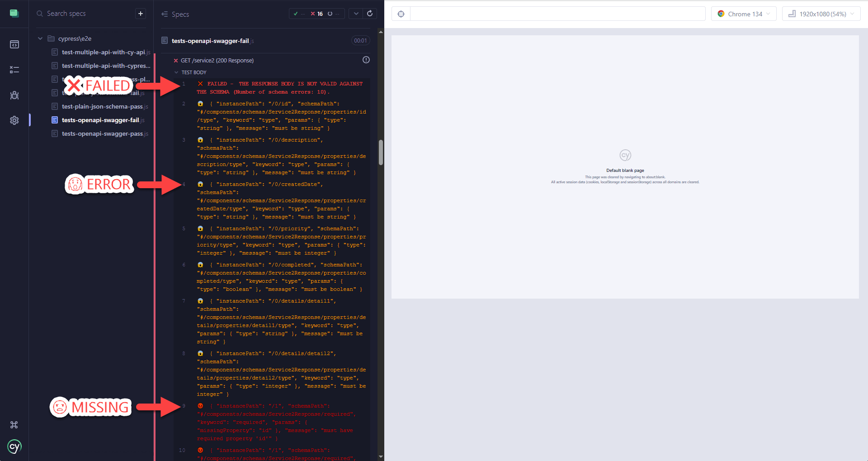Open keyboard shortcuts with the command icon
The height and width of the screenshot is (461, 868).
click(14, 425)
